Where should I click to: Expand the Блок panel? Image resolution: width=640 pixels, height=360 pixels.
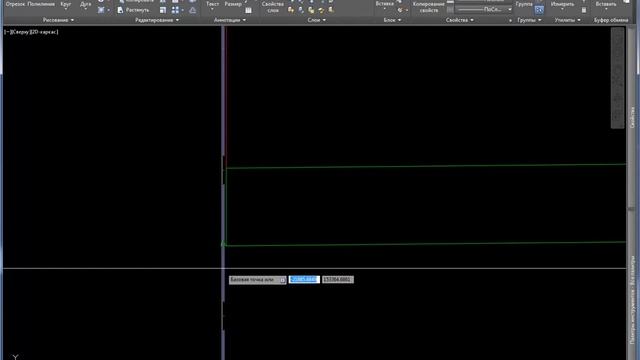[392, 20]
